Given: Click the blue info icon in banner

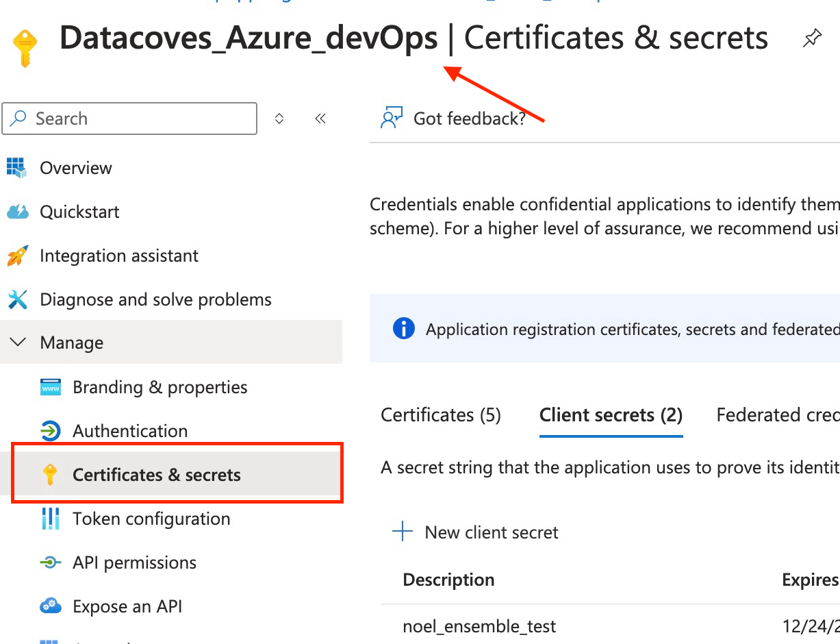Looking at the screenshot, I should (x=404, y=329).
